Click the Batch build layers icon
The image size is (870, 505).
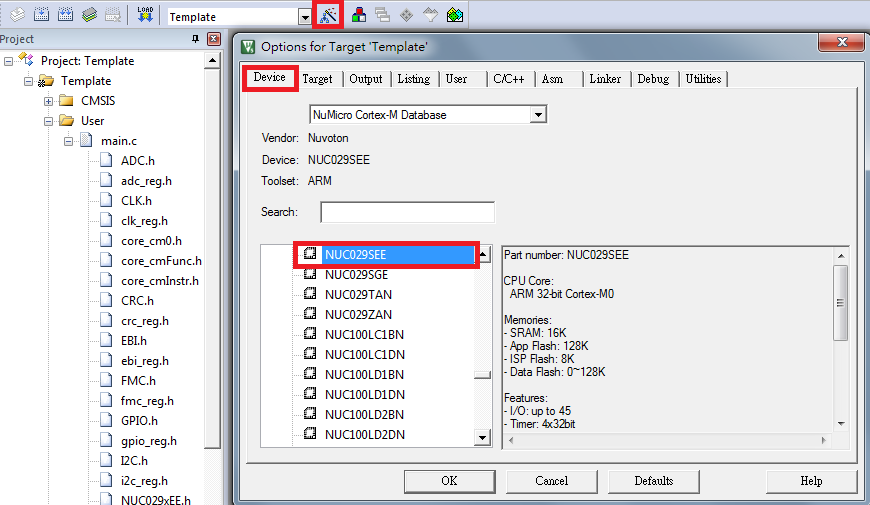coord(90,16)
